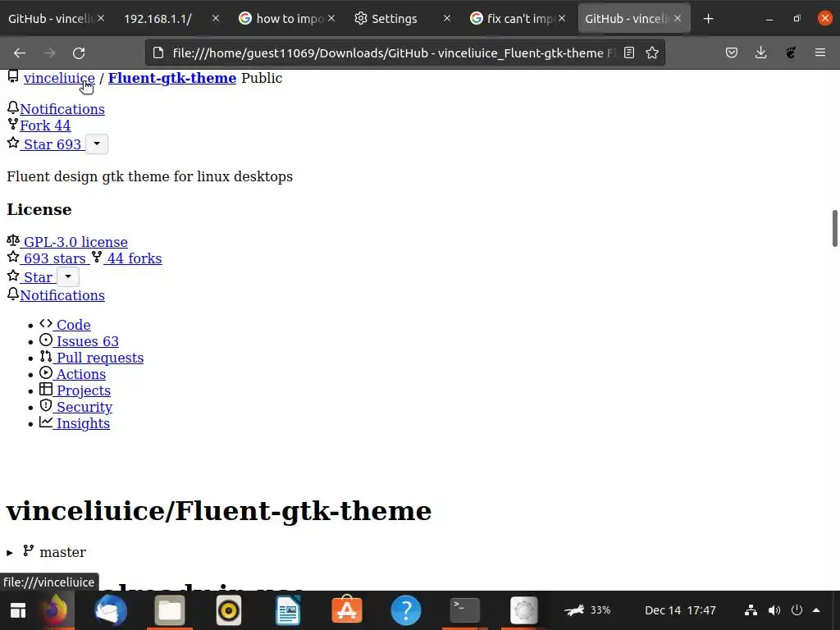Close the 192.168.1.1 tab
Viewport: 840px width, 630px height.
[x=216, y=19]
